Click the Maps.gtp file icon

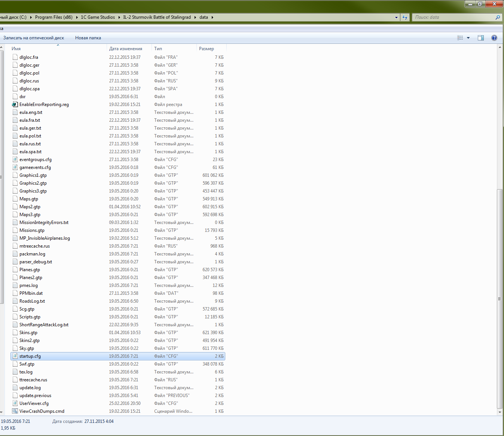(15, 199)
